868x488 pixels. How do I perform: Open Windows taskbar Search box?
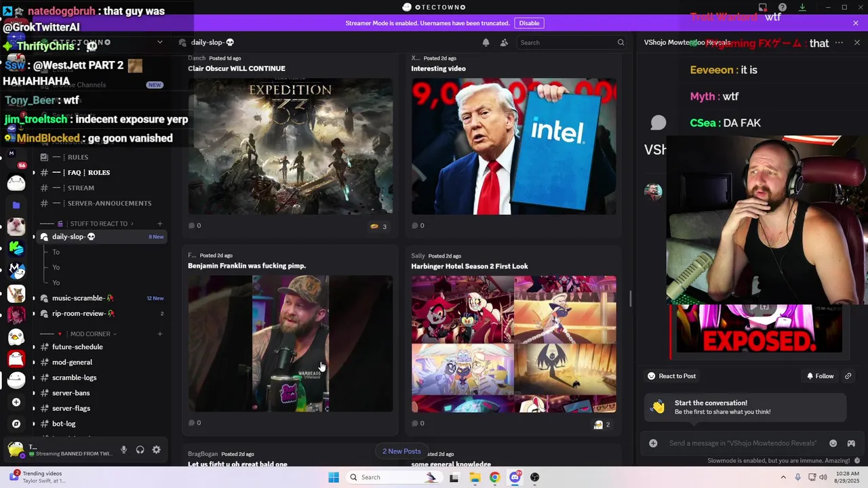(x=393, y=477)
